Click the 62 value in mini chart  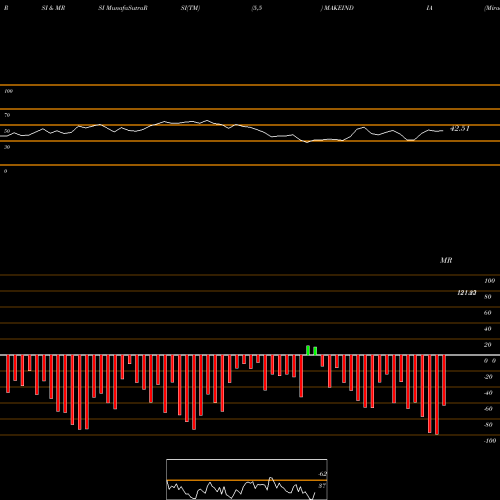[x=322, y=474]
